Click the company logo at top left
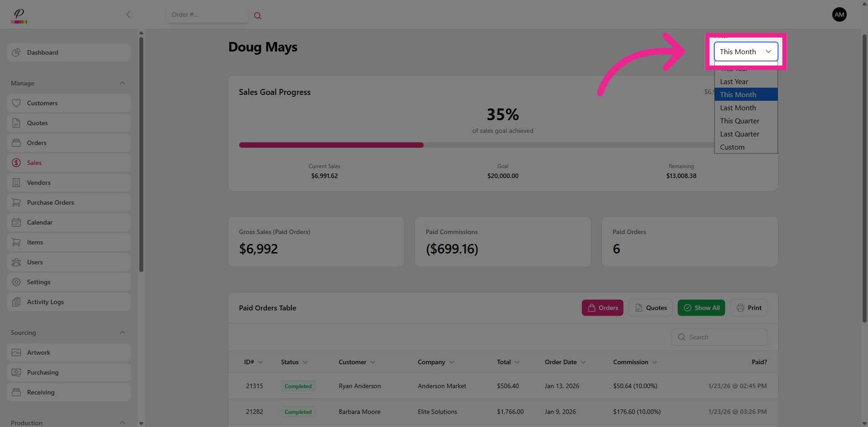This screenshot has height=427, width=868. (19, 15)
